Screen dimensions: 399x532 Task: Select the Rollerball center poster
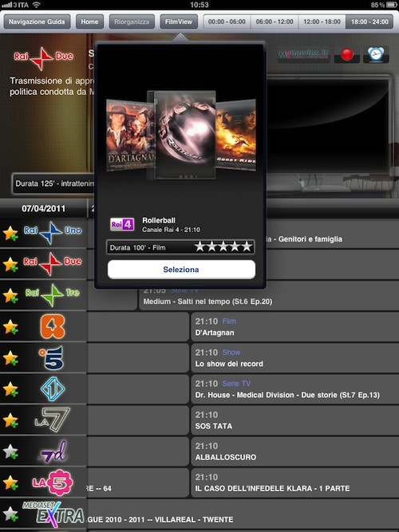coord(185,135)
